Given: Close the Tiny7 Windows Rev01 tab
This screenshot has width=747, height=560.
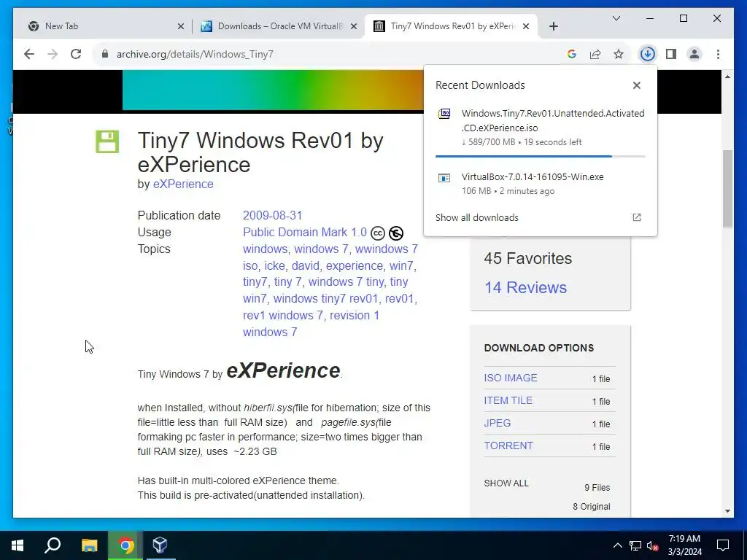Looking at the screenshot, I should [x=525, y=27].
